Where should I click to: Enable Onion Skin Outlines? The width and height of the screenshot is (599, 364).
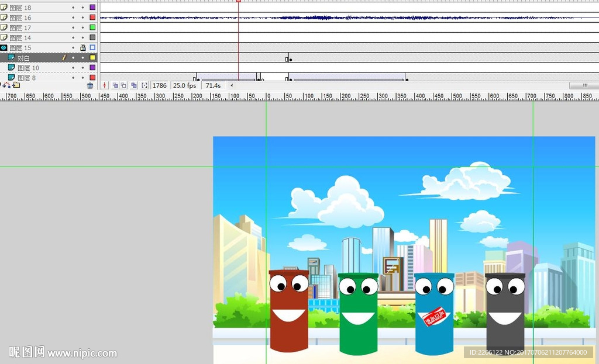point(124,85)
